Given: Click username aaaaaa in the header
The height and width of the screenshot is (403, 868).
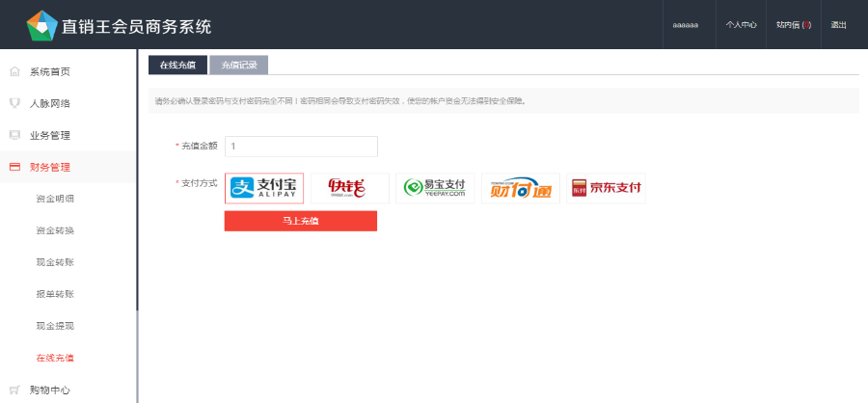Looking at the screenshot, I should [686, 25].
